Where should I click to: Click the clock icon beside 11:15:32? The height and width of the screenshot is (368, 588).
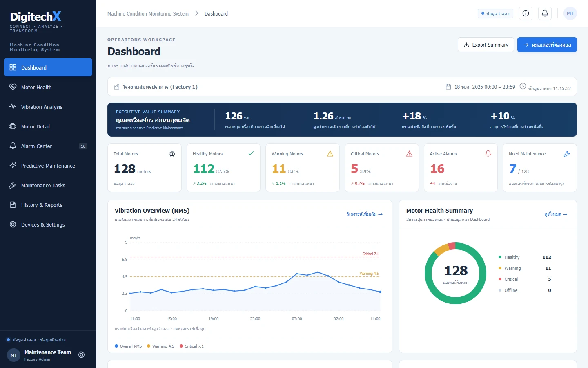523,86
